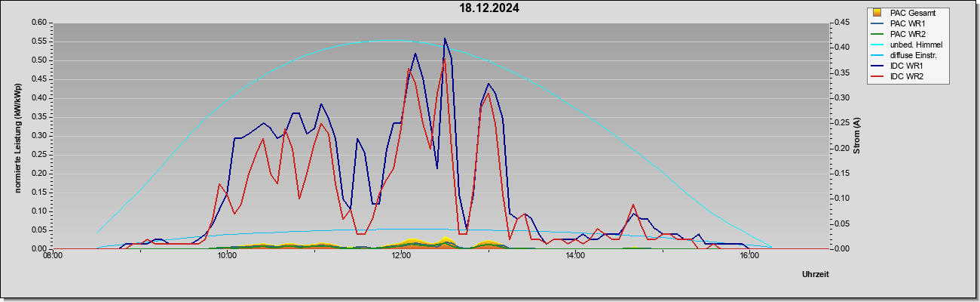The width and height of the screenshot is (980, 302).
Task: Select the IDC WR2 legend entry
Action: 906,77
